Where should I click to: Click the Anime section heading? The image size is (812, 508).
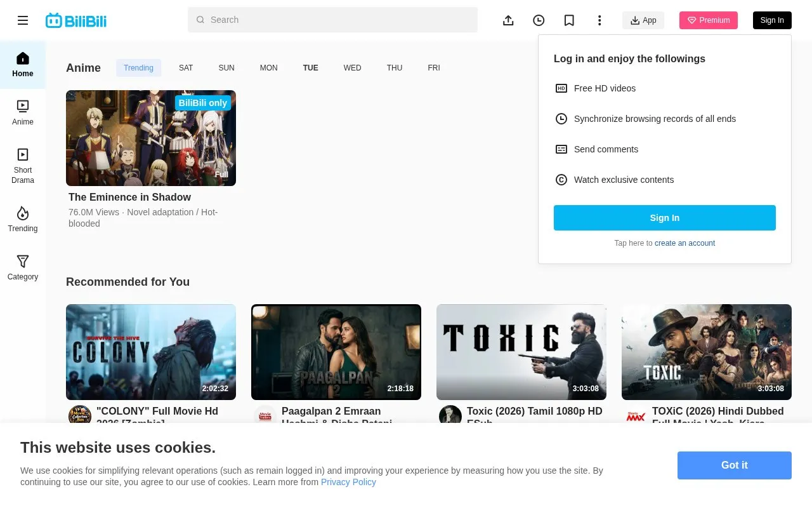point(83,68)
